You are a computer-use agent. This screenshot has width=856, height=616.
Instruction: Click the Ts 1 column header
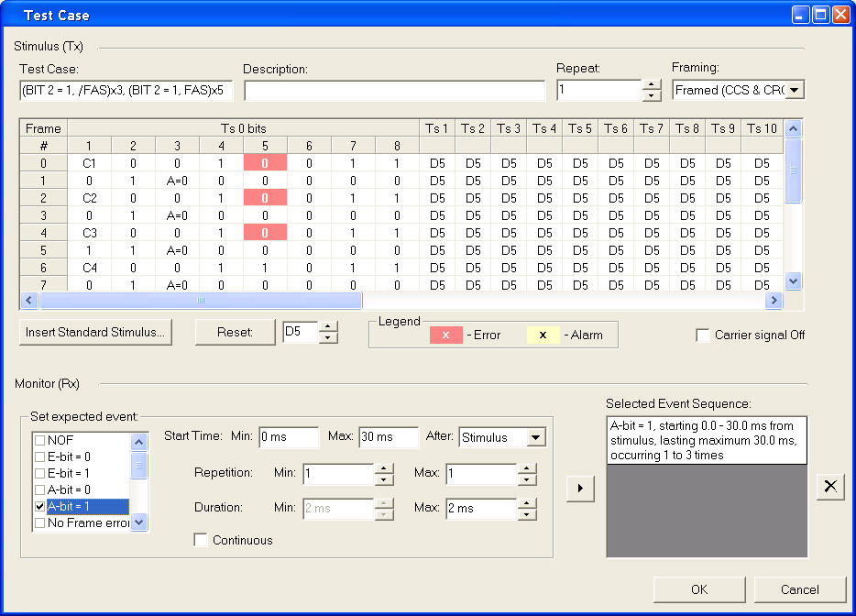437,128
